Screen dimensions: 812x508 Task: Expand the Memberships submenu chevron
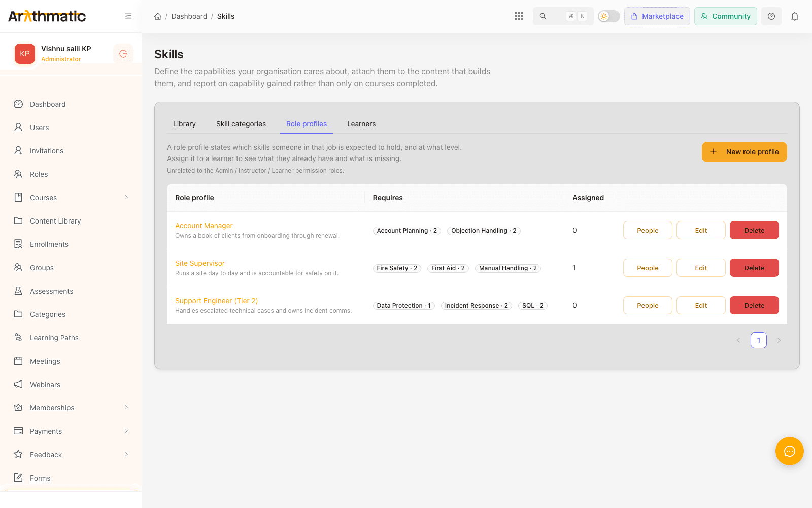point(126,408)
